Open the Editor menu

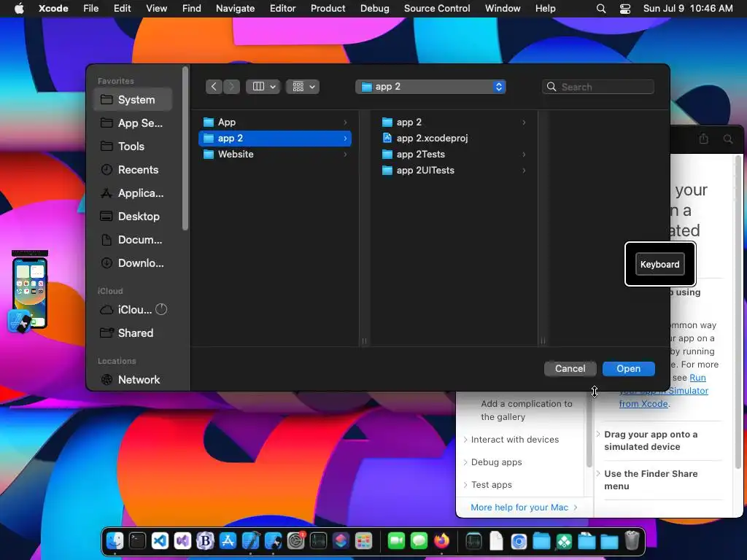[x=282, y=8]
